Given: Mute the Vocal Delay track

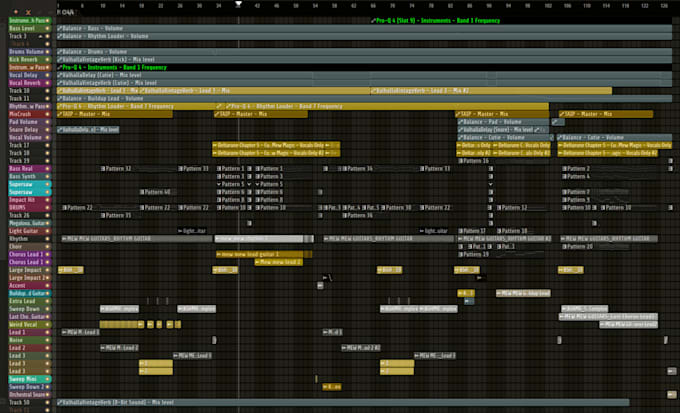Looking at the screenshot, I should [47, 75].
